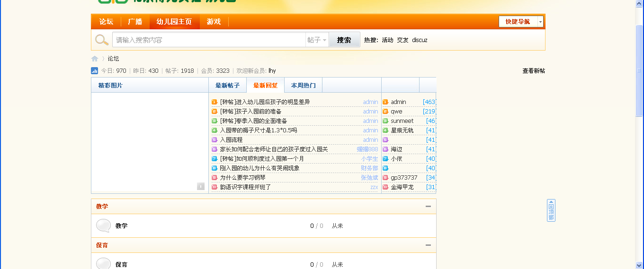644x269 pixels.
Task: Open the 幼儿园主页 nav menu item
Action: coord(175,22)
